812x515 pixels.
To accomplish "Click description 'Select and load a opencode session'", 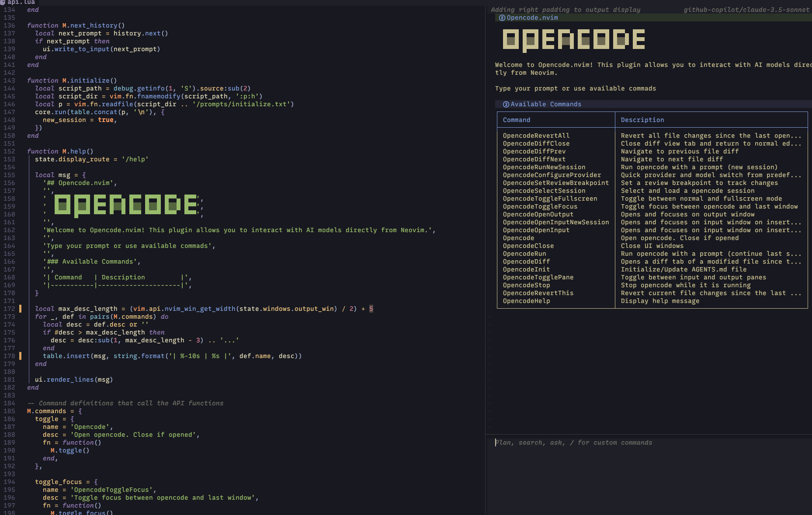I will pyautogui.click(x=688, y=191).
